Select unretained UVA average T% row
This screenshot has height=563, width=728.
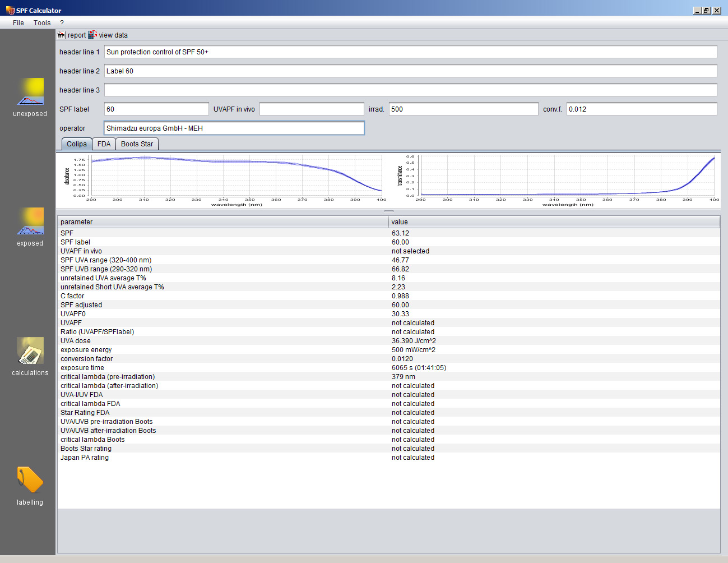[388, 278]
